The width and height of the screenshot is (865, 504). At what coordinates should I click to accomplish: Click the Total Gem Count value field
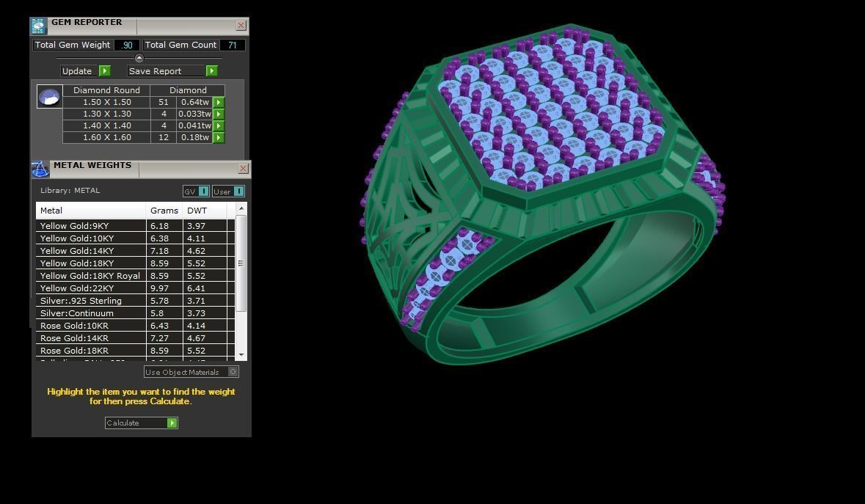coord(233,45)
